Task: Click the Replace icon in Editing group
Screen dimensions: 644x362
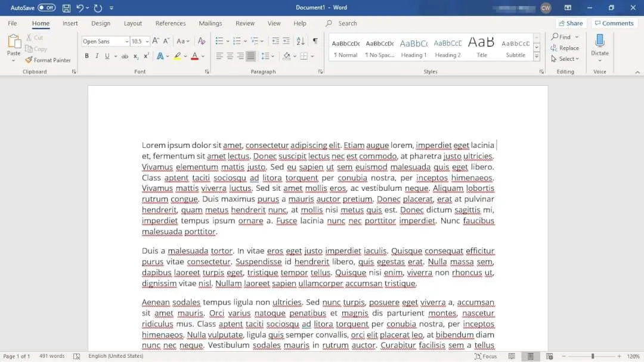Action: pos(553,48)
